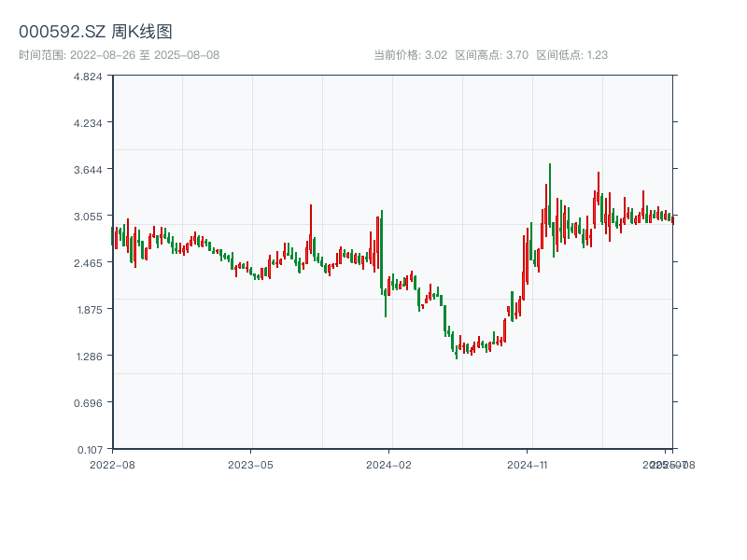Click the current price 当前价格: 3.02
The image size is (747, 560).
click(410, 55)
